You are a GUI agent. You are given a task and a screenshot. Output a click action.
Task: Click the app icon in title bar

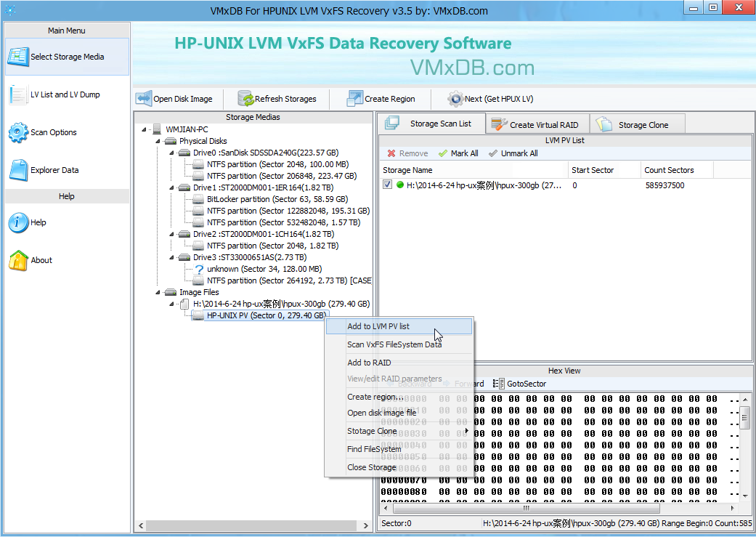click(9, 9)
